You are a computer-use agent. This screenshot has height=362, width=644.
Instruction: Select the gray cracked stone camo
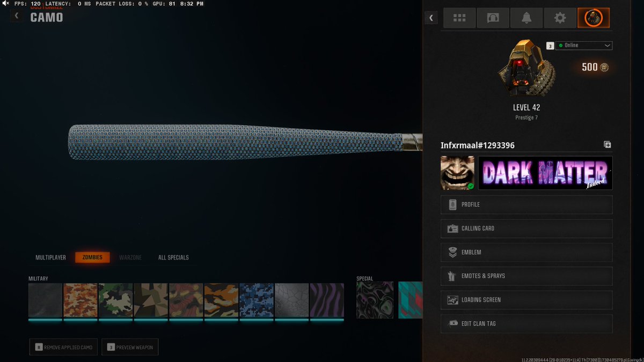(x=291, y=300)
